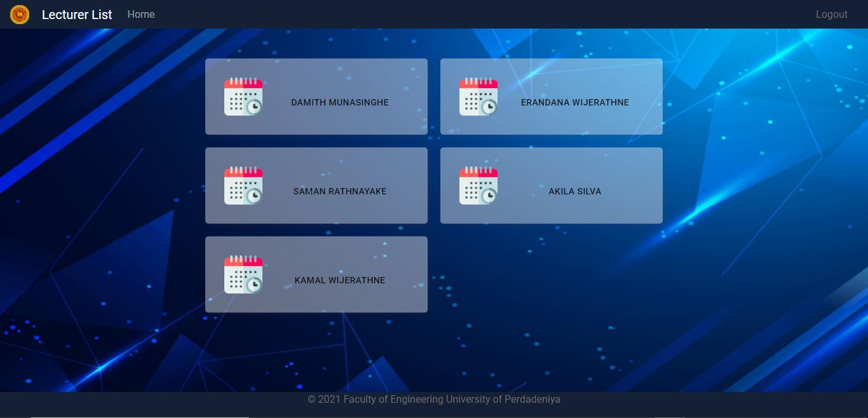This screenshot has width=868, height=418.
Task: Select the AKILA SILVA name label
Action: tap(575, 191)
